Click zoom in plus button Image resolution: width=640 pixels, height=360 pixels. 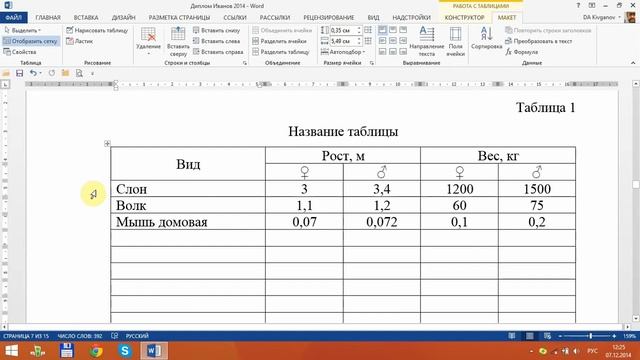tap(614, 336)
